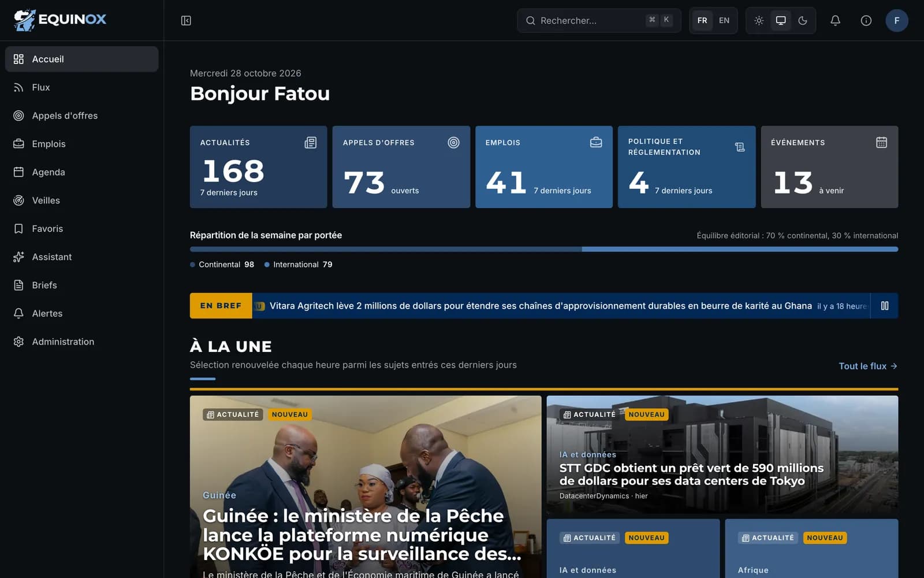Click the EN BREF label
Screen dimensions: 924x578
pos(221,306)
